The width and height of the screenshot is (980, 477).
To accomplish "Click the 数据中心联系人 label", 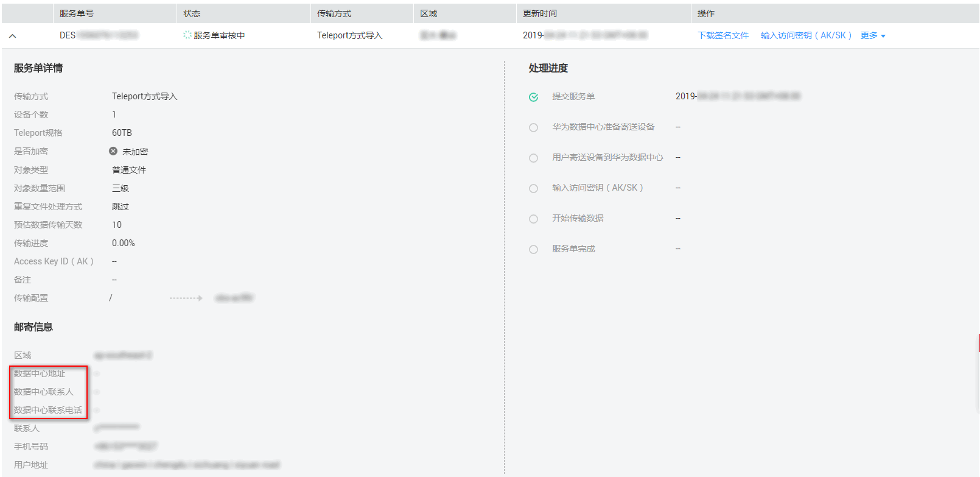I will tap(44, 392).
